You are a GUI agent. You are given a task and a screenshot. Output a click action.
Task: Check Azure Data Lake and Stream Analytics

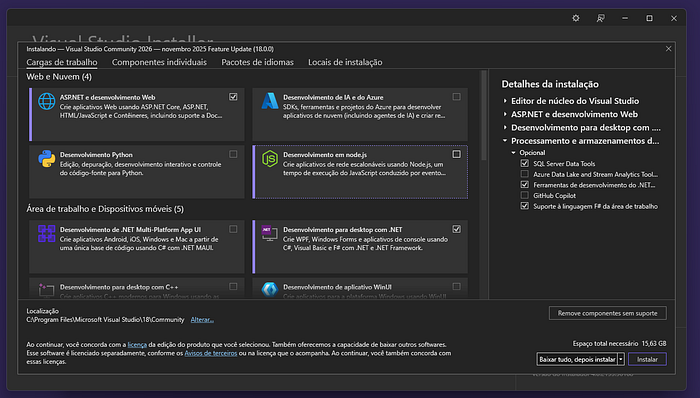(x=525, y=174)
